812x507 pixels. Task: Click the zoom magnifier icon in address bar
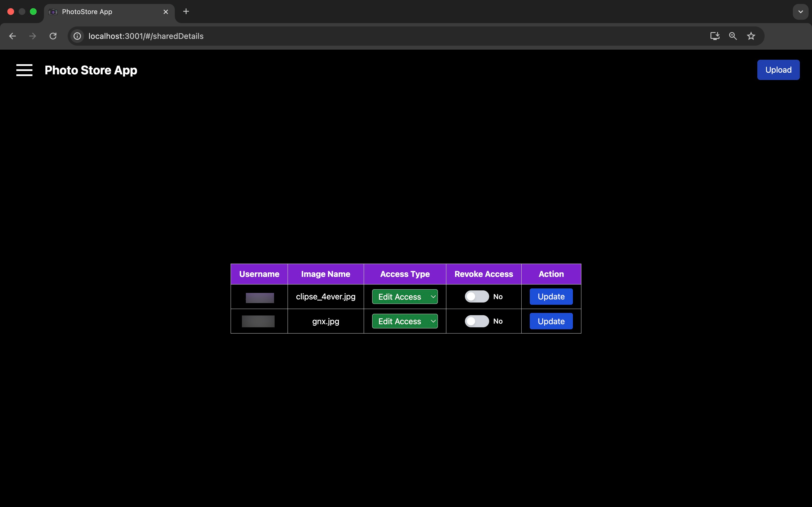point(733,36)
